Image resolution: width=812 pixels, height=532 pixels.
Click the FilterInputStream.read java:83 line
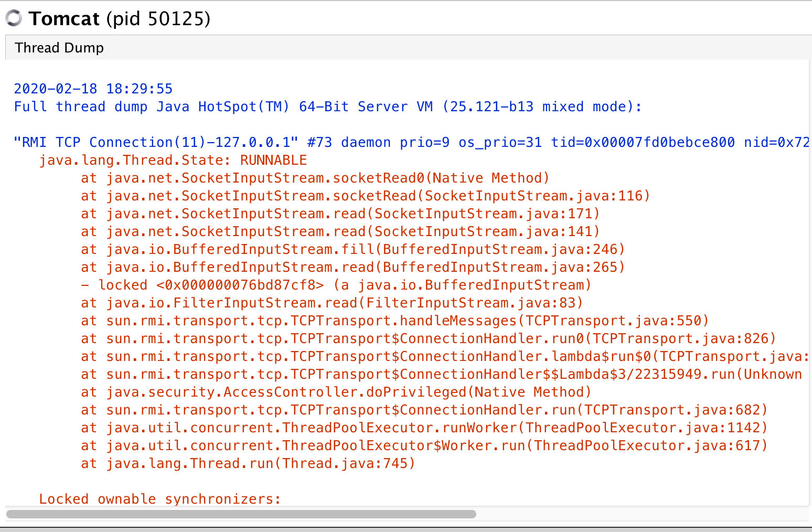(x=332, y=303)
